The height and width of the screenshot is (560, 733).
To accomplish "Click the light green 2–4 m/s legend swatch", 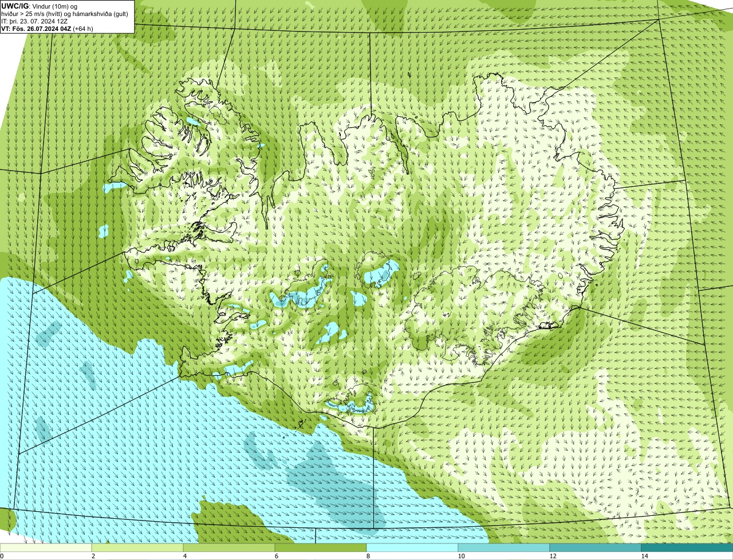I will click(137, 547).
